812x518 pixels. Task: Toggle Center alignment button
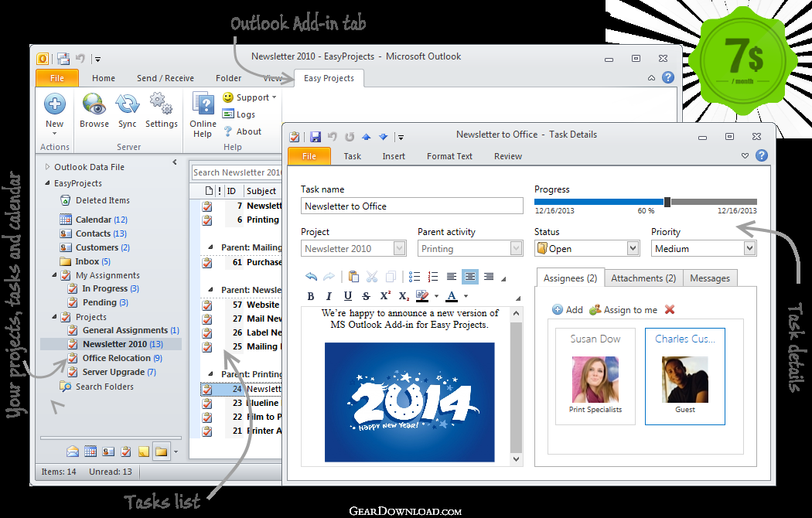[469, 277]
